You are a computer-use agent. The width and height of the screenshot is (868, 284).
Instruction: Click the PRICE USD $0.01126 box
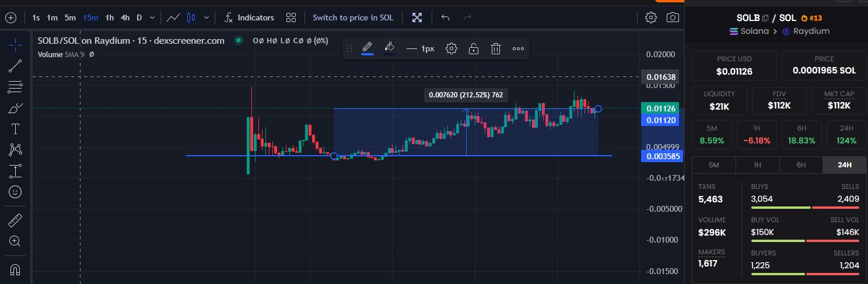[x=734, y=66]
